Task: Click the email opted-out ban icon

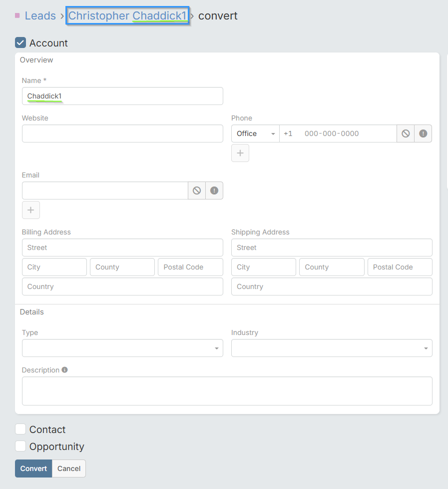Action: pyautogui.click(x=197, y=190)
